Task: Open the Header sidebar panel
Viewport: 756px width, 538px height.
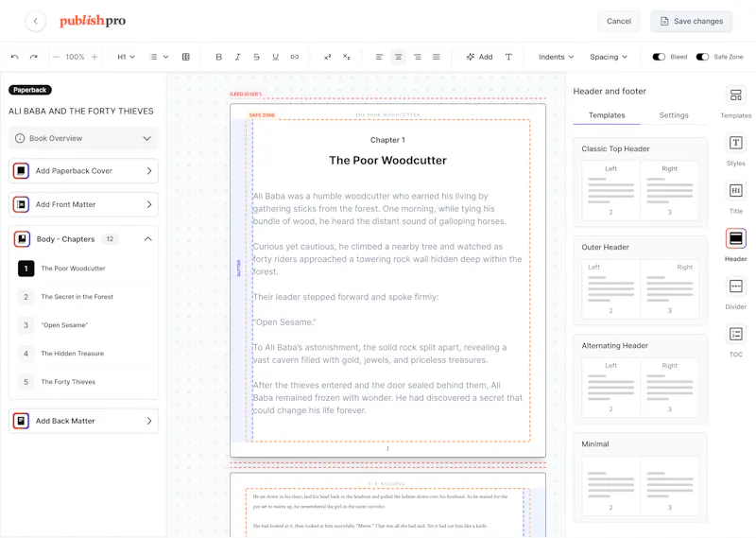Action: pyautogui.click(x=736, y=245)
